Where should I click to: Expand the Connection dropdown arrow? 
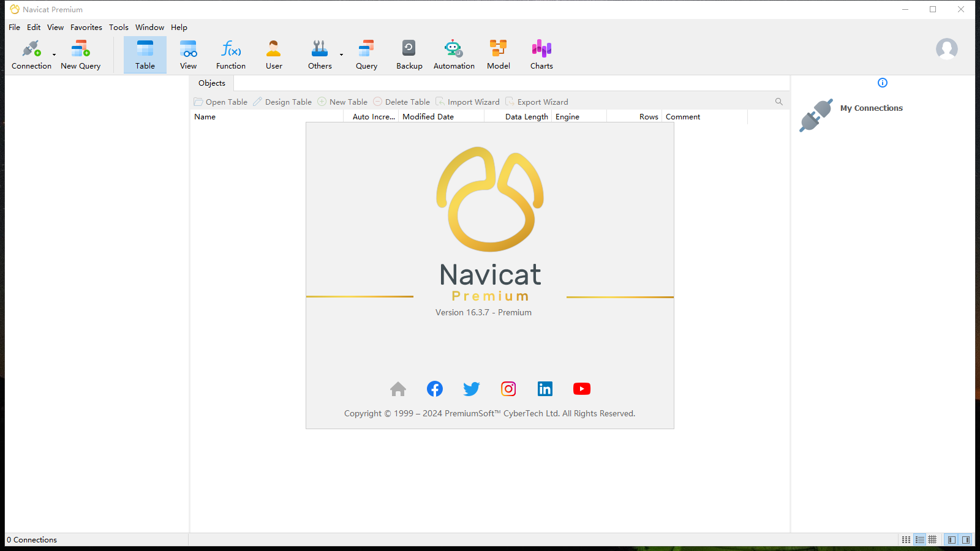[x=54, y=54]
